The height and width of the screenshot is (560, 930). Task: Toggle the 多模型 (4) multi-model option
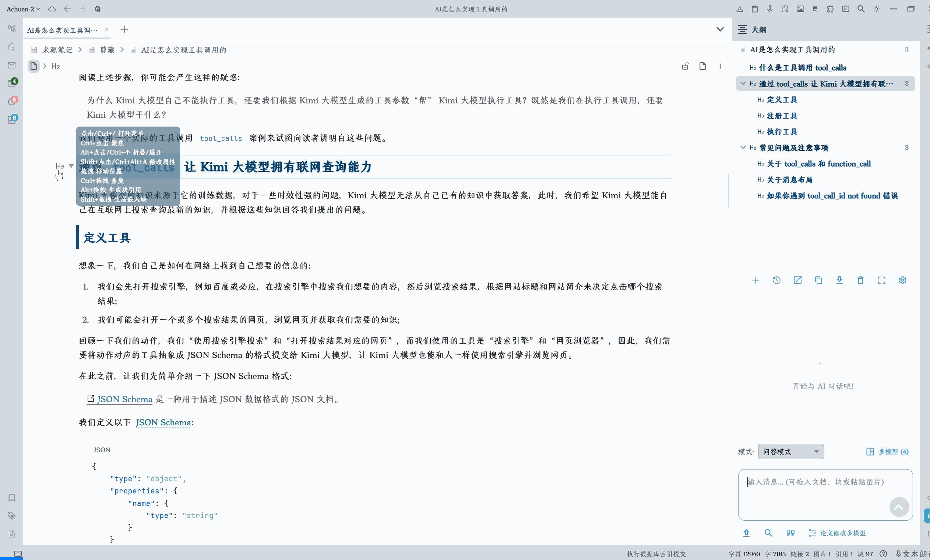pos(887,451)
